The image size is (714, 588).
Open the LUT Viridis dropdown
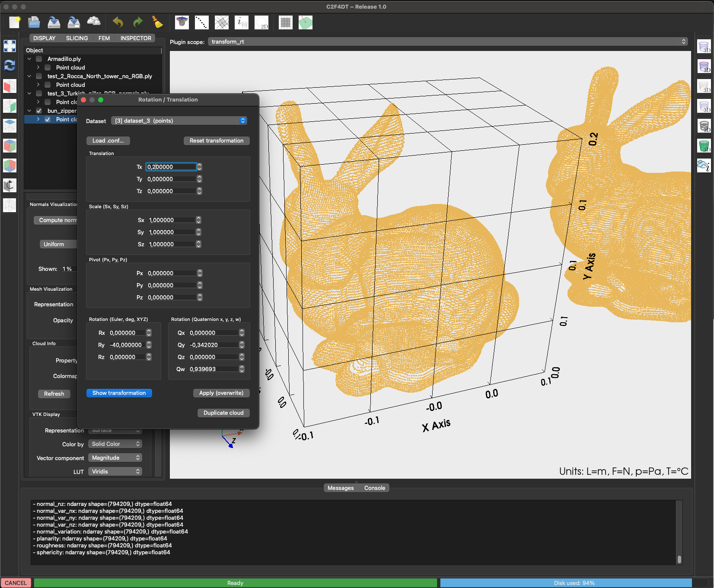pyautogui.click(x=115, y=471)
